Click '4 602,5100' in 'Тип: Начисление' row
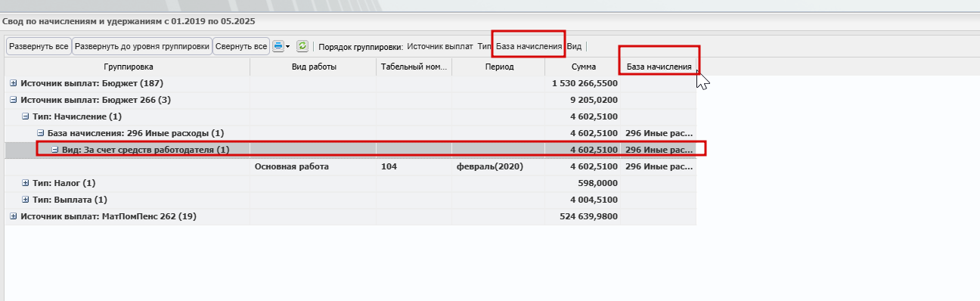This screenshot has height=301, width=980. [x=594, y=116]
